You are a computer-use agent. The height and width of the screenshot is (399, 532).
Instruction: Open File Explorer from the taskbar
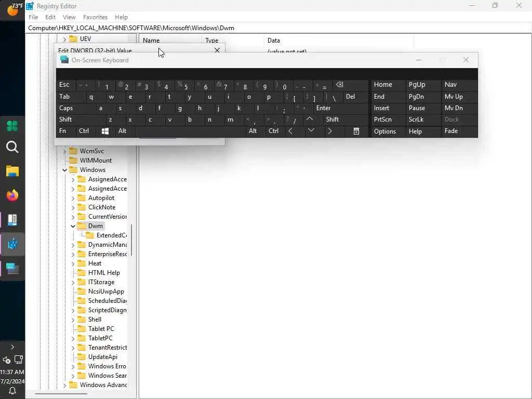coord(12,171)
